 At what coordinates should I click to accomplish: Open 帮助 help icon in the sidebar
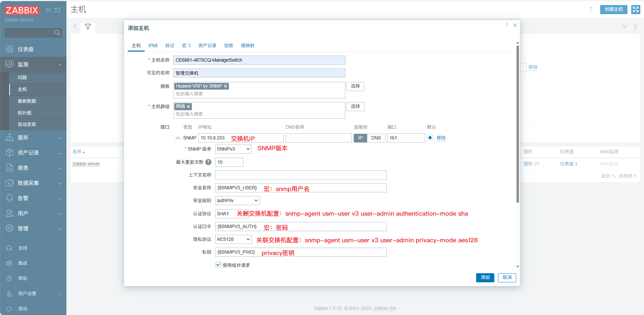[9, 278]
